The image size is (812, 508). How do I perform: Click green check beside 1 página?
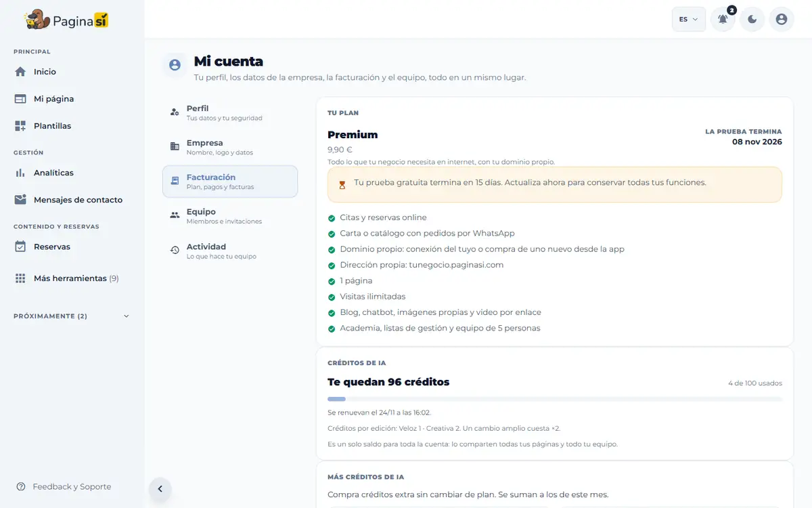click(x=332, y=282)
